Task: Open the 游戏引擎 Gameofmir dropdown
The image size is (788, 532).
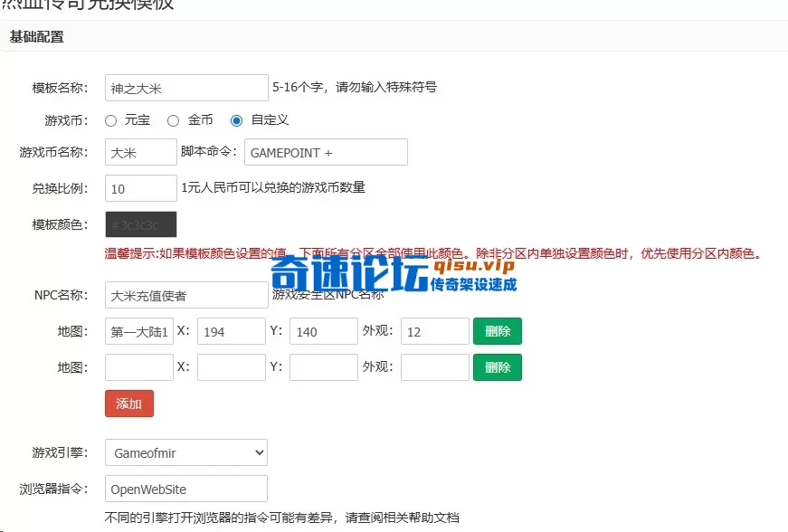Action: tap(186, 452)
